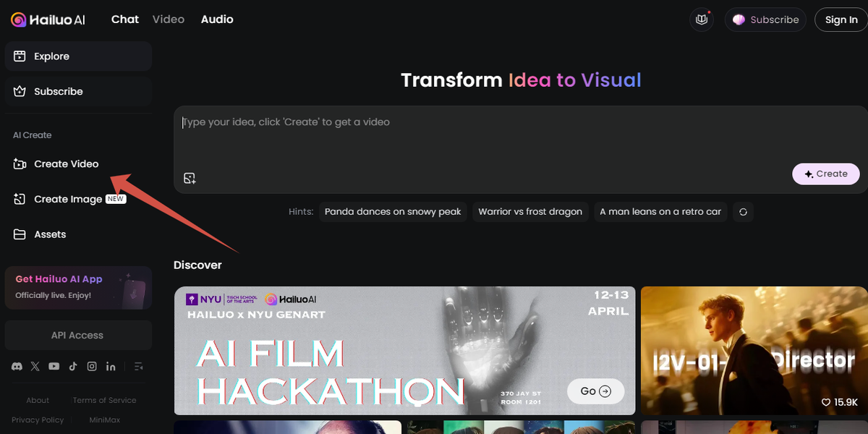Screen dimensions: 868x434
Task: Click the Go button on hackathon banner
Action: pos(596,391)
